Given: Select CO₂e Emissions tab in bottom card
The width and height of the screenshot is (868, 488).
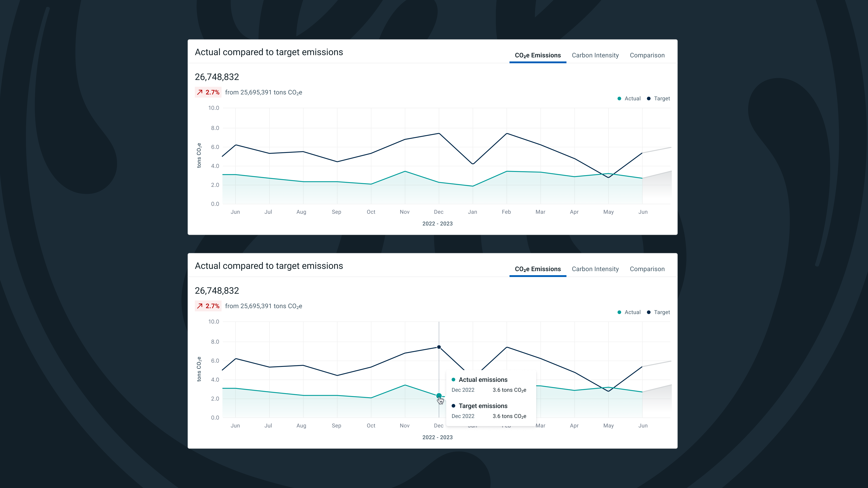Looking at the screenshot, I should (x=538, y=269).
